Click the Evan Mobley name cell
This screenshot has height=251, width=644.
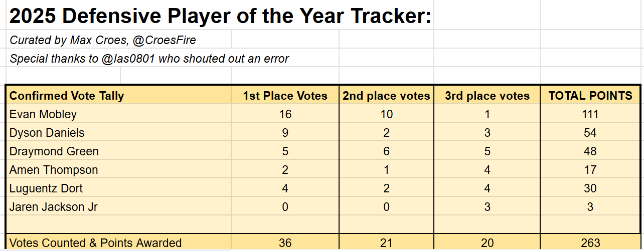(119, 114)
